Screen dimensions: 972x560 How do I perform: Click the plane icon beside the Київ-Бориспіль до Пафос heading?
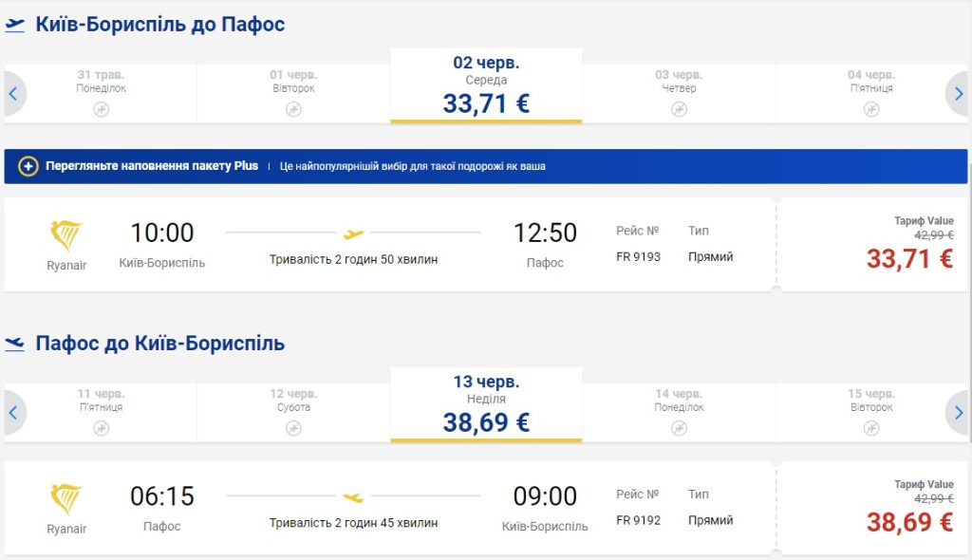tap(15, 26)
